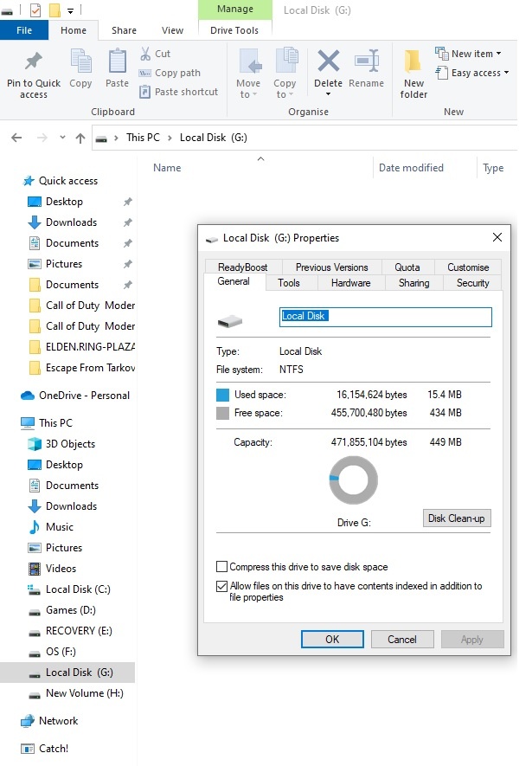Open 3D Objects in sidebar
Image resolution: width=532 pixels, height=766 pixels.
[61, 443]
